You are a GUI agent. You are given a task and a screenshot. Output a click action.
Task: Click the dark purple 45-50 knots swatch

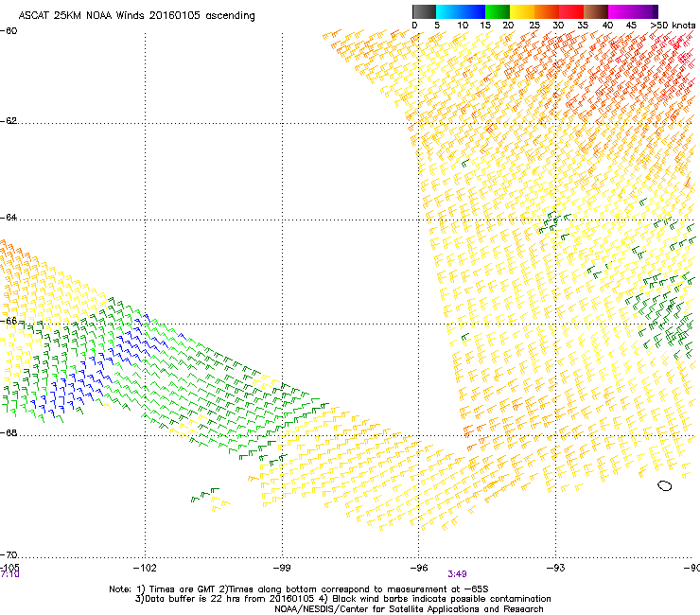tap(645, 11)
